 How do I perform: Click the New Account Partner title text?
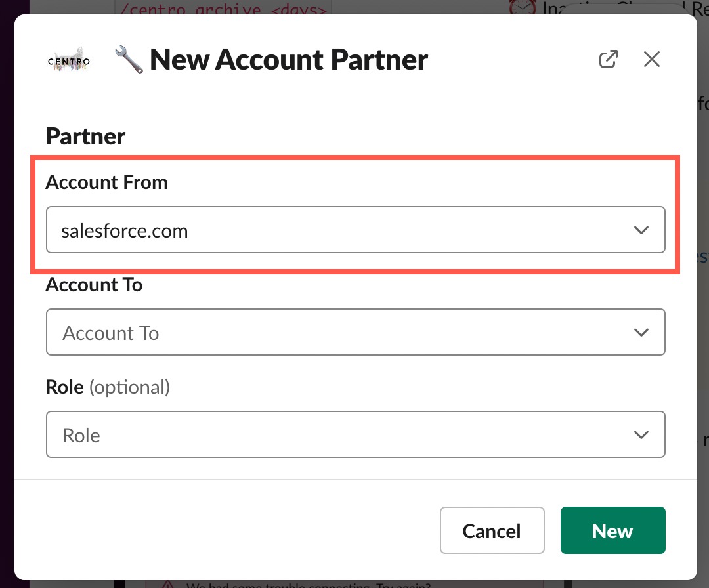point(288,60)
